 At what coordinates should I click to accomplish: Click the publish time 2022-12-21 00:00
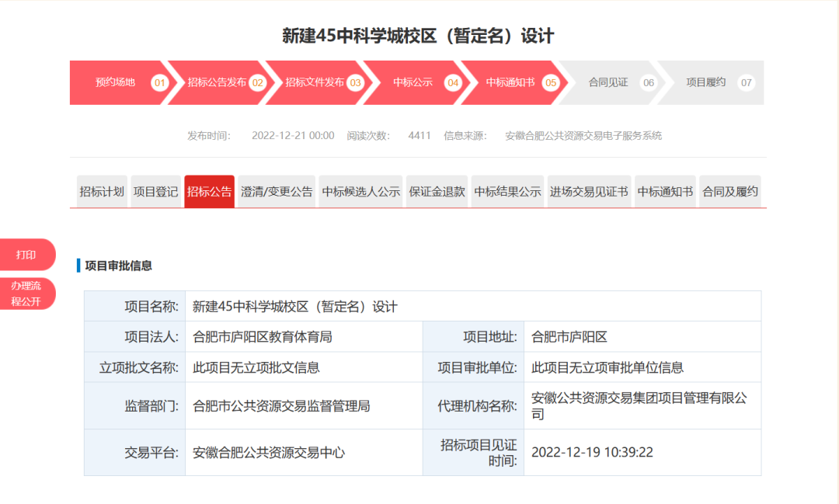(x=293, y=136)
